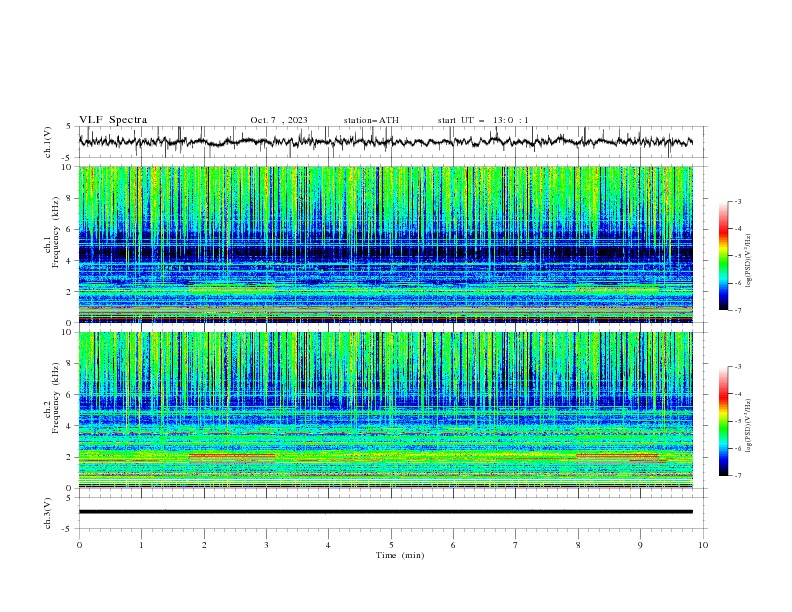Click the "6" kHz tick on ch.1 spectrogram
Screen dimensions: 792x612
(x=70, y=229)
